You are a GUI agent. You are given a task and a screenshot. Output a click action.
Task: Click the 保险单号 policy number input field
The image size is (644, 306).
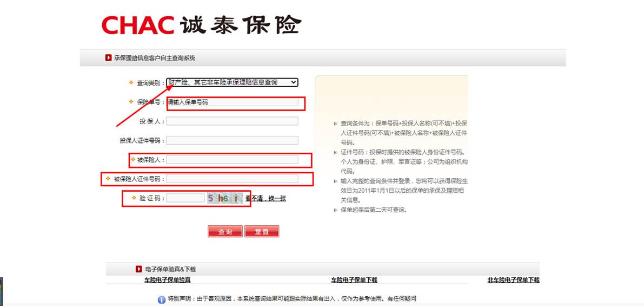[x=232, y=102]
